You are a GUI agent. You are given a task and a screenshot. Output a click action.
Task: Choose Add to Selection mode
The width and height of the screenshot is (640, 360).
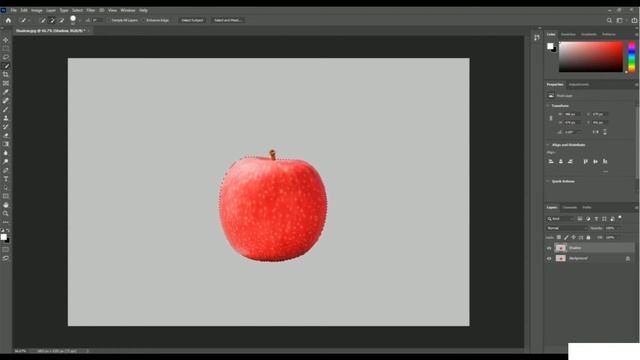[52, 20]
